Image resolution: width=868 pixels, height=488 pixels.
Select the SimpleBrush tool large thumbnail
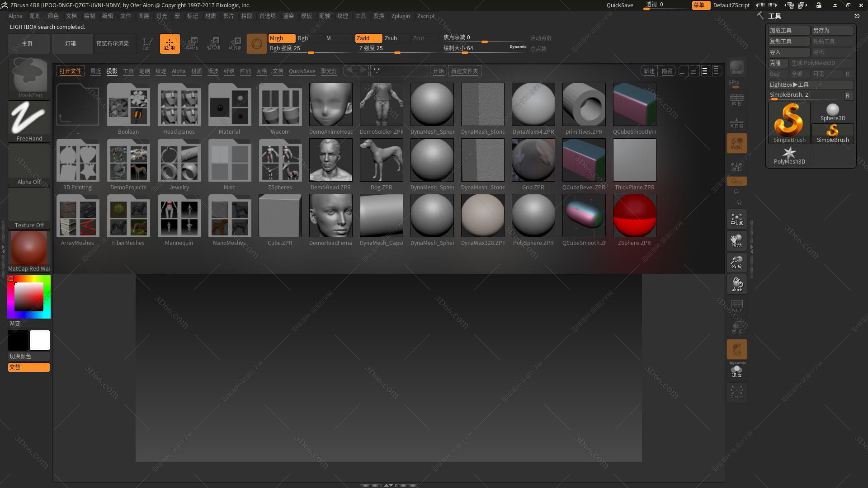pos(789,122)
